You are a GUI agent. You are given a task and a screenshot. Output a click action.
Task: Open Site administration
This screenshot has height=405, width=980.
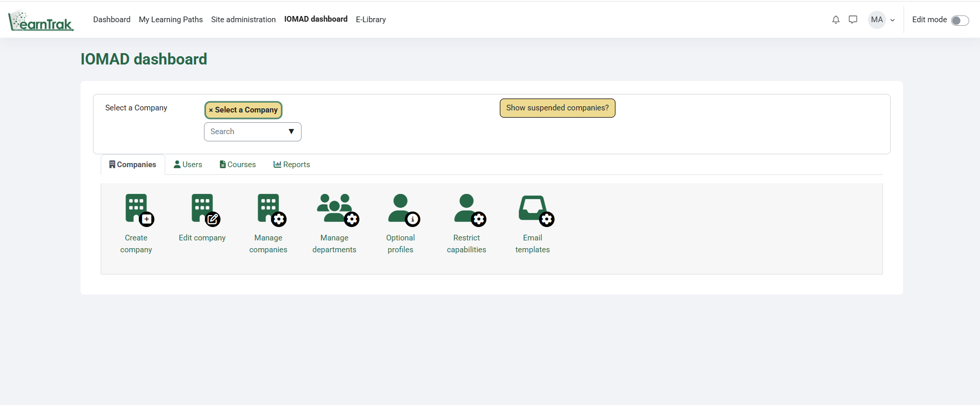(243, 20)
